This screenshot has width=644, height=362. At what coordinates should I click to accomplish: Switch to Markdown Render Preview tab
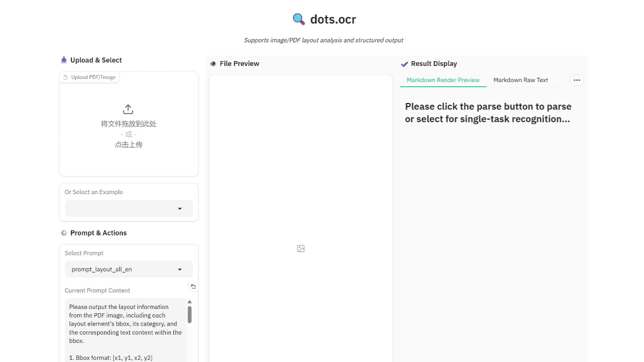[x=443, y=80]
